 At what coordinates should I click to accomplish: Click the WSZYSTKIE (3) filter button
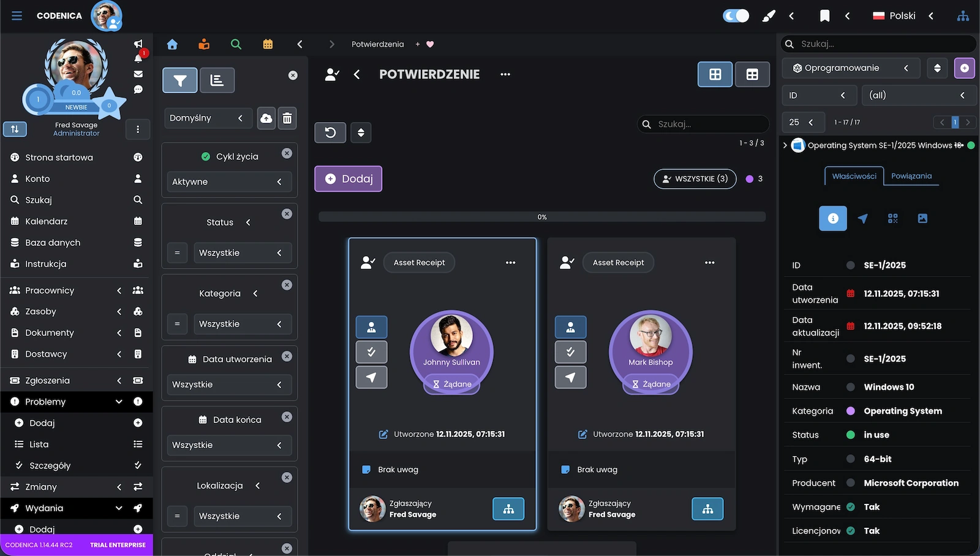695,179
